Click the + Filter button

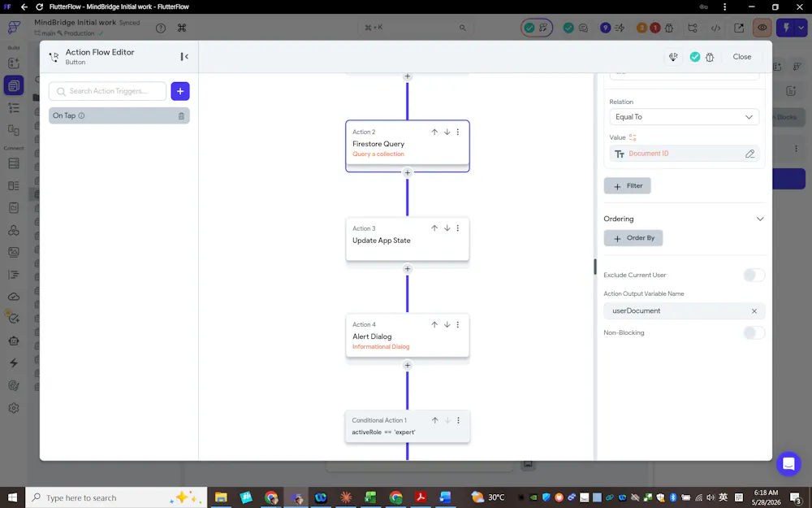click(x=627, y=185)
